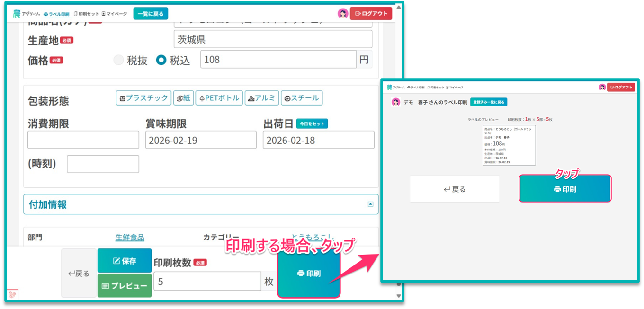Select the 税抜 radio button
The width and height of the screenshot is (644, 309).
pos(119,60)
